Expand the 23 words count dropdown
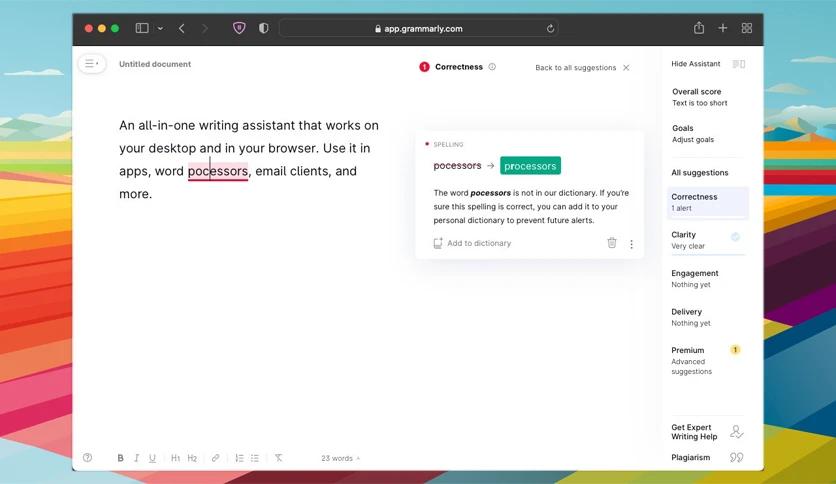Image resolution: width=836 pixels, height=484 pixels. [x=340, y=458]
